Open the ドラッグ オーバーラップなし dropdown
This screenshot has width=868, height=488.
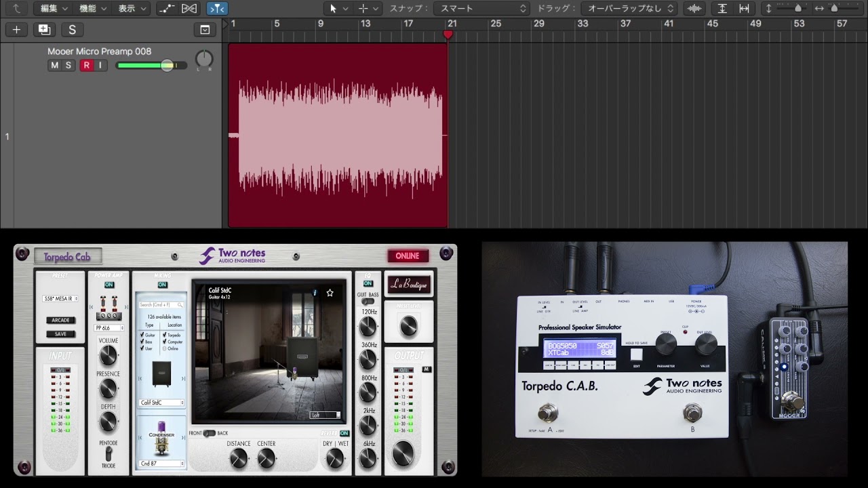tap(630, 8)
